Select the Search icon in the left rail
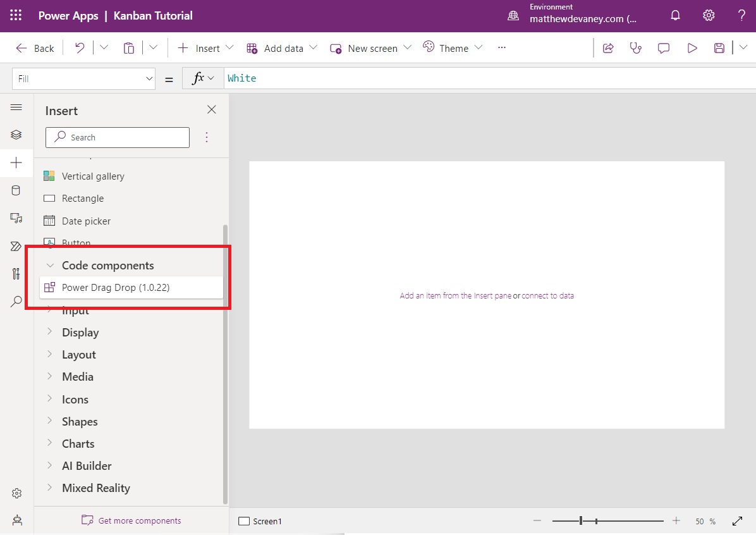756x535 pixels. [x=16, y=302]
